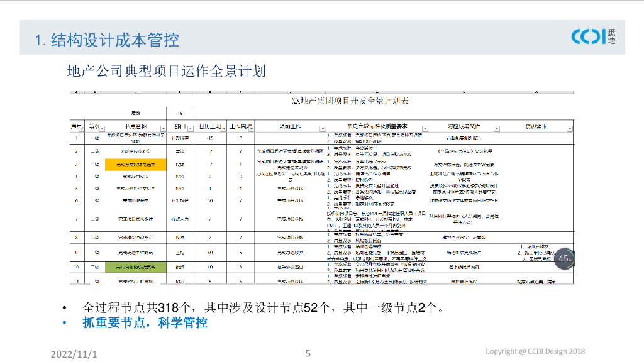Open the 等级 column filter dropdown
Viewport: 644px width, 362px height.
[103, 129]
